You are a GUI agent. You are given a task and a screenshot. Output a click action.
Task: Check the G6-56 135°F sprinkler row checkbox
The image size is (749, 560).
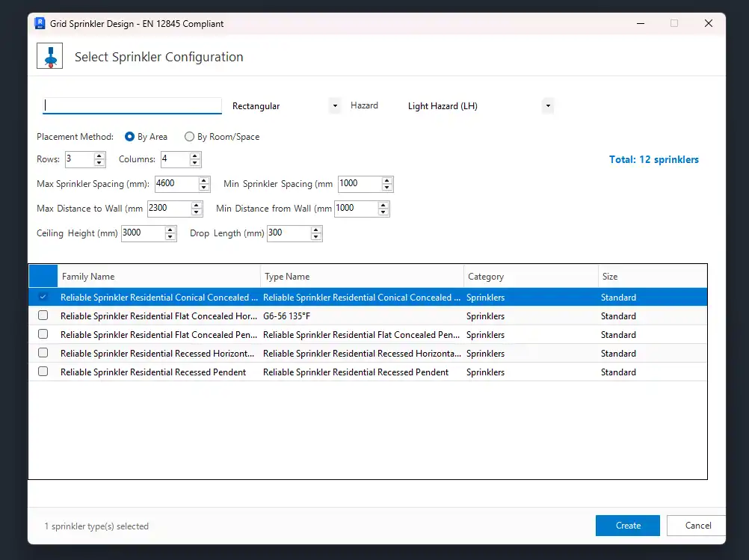tap(43, 316)
